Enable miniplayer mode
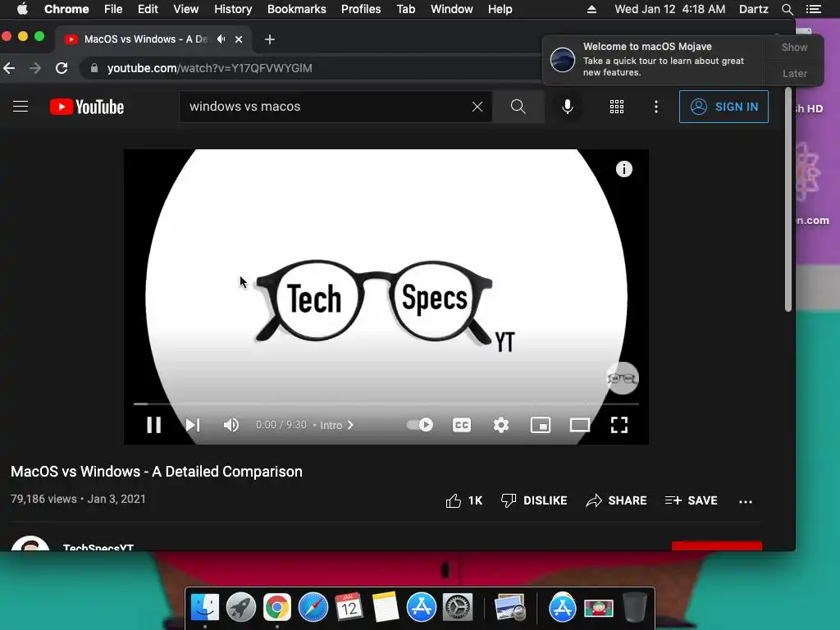Image resolution: width=840 pixels, height=630 pixels. (540, 425)
